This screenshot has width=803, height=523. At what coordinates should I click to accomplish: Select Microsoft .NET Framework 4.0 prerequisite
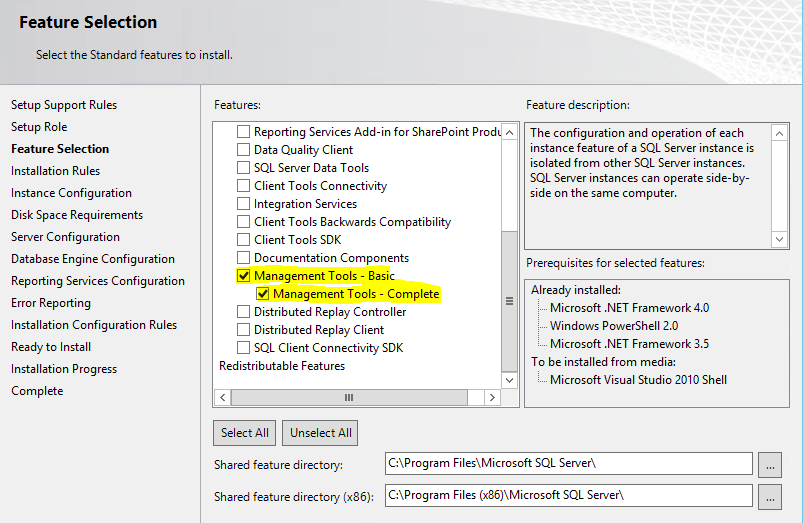coord(629,308)
